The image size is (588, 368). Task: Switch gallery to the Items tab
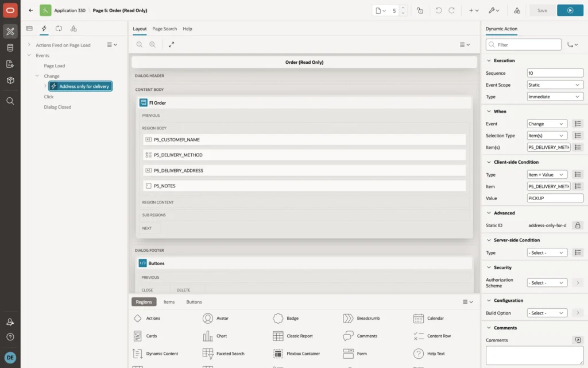[x=169, y=302]
